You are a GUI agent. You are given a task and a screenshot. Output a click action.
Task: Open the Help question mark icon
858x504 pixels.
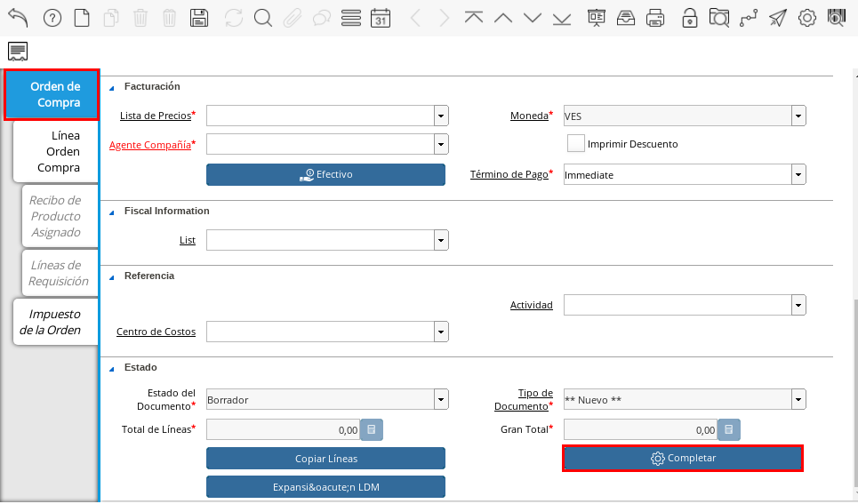tap(52, 18)
